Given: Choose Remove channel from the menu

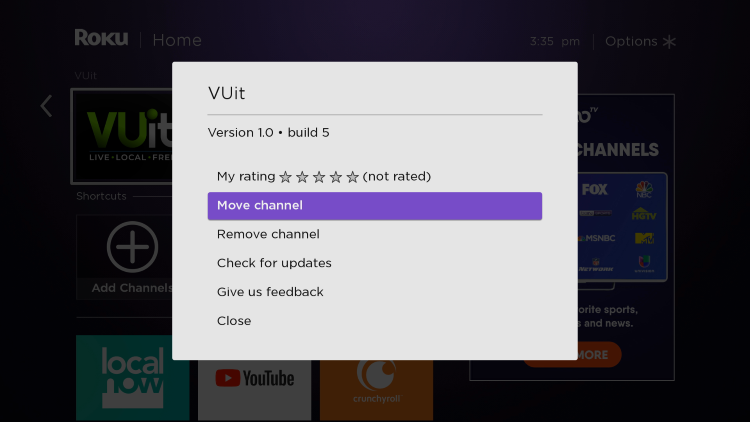Looking at the screenshot, I should tap(375, 234).
